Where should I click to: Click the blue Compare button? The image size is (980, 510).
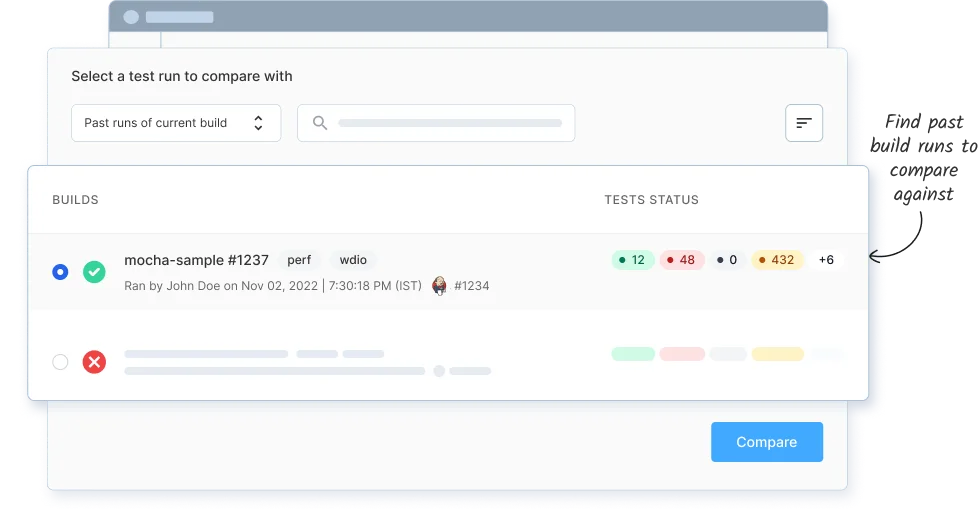click(767, 442)
